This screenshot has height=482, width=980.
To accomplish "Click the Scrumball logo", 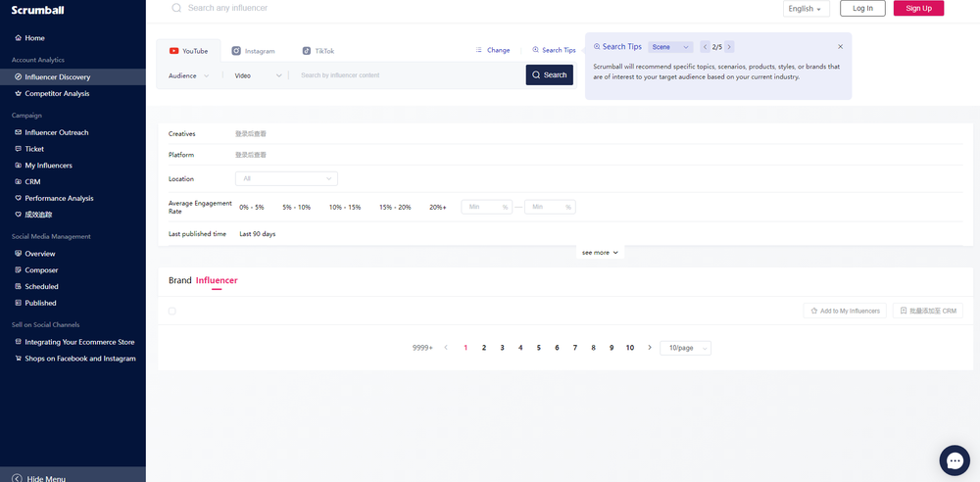I will point(37,10).
